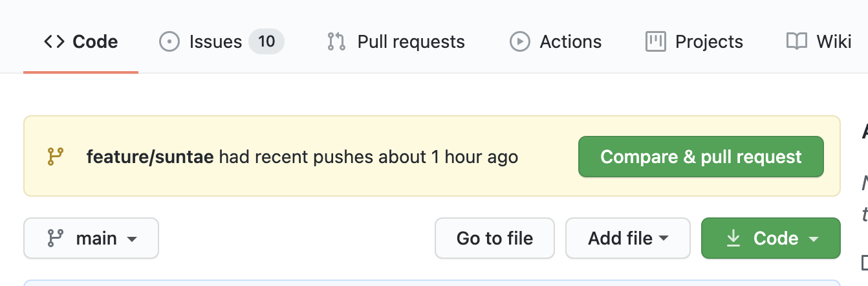The image size is (868, 286).
Task: Open the main branch selector dropdown
Action: [91, 238]
